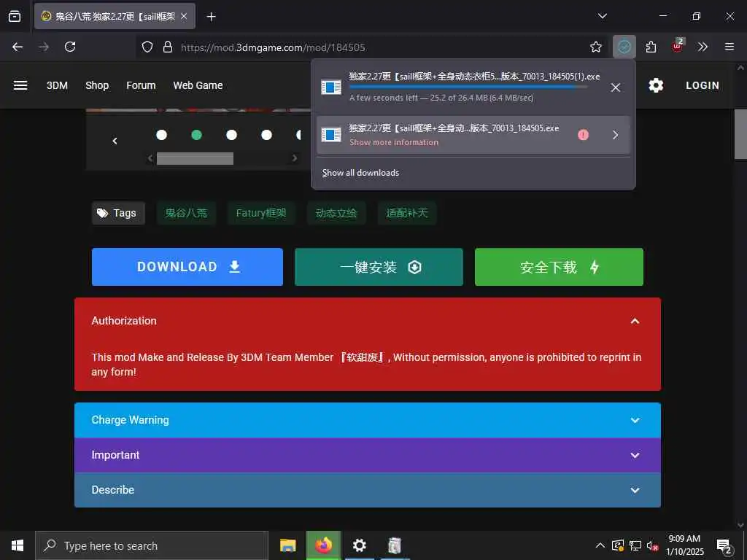Click the download progress bar
The height and width of the screenshot is (560, 747).
click(468, 87)
